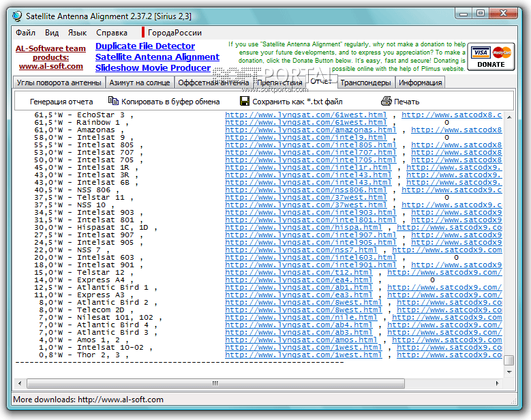The height and width of the screenshot is (420, 531).
Task: Open lyngsat t12.html link
Action: [299, 272]
